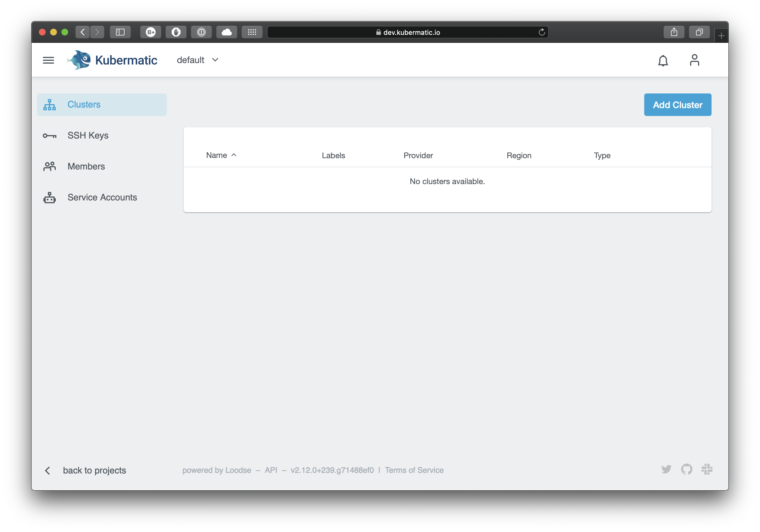Click the Twitter icon in footer

(666, 470)
